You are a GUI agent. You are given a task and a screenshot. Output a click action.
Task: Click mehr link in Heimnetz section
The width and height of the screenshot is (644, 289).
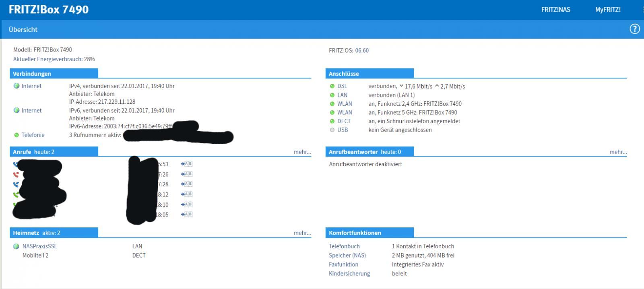pos(302,233)
